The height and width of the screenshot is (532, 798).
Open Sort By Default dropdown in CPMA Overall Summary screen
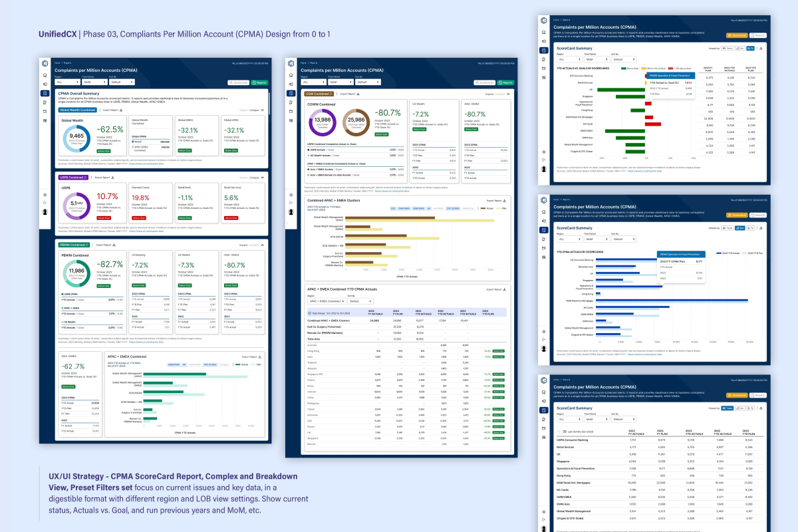coord(122,82)
